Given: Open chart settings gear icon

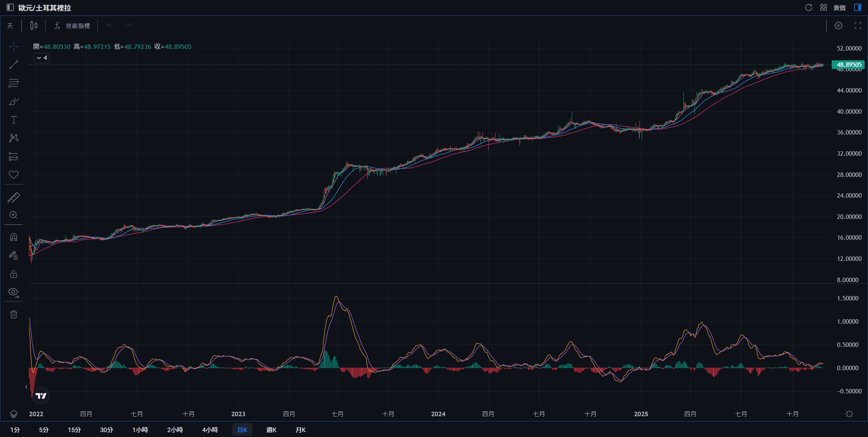Looking at the screenshot, I should [x=838, y=26].
